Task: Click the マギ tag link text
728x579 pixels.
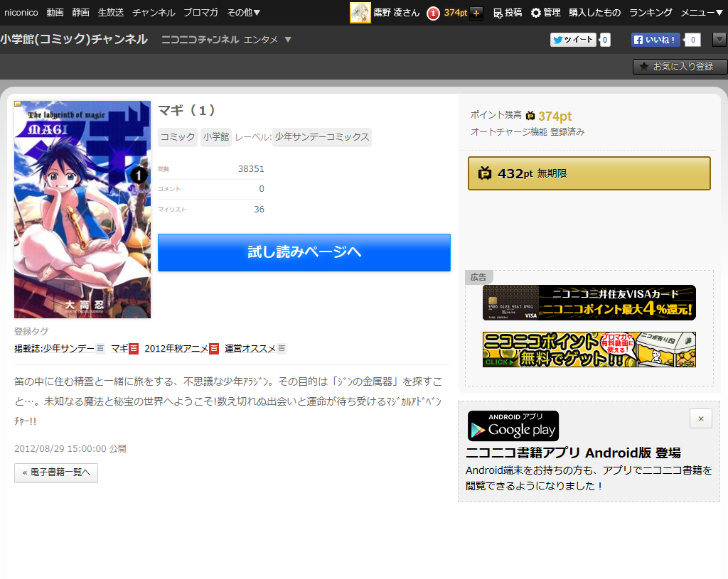Action: pos(119,348)
